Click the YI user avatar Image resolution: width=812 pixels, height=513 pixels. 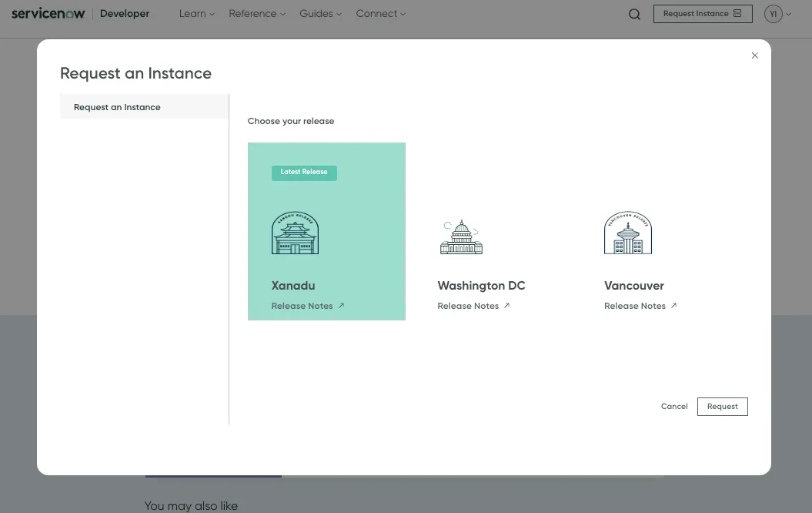pyautogui.click(x=774, y=14)
